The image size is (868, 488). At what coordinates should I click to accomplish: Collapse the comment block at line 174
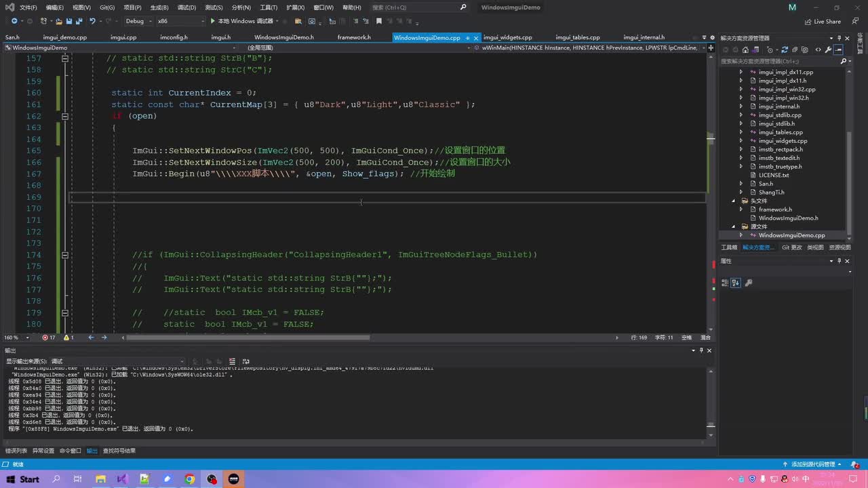tap(65, 255)
